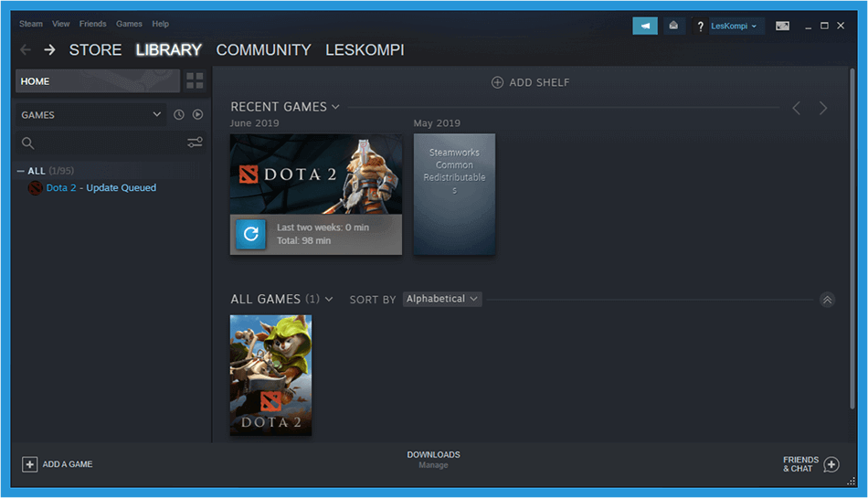Open the Help menu

coord(161,24)
